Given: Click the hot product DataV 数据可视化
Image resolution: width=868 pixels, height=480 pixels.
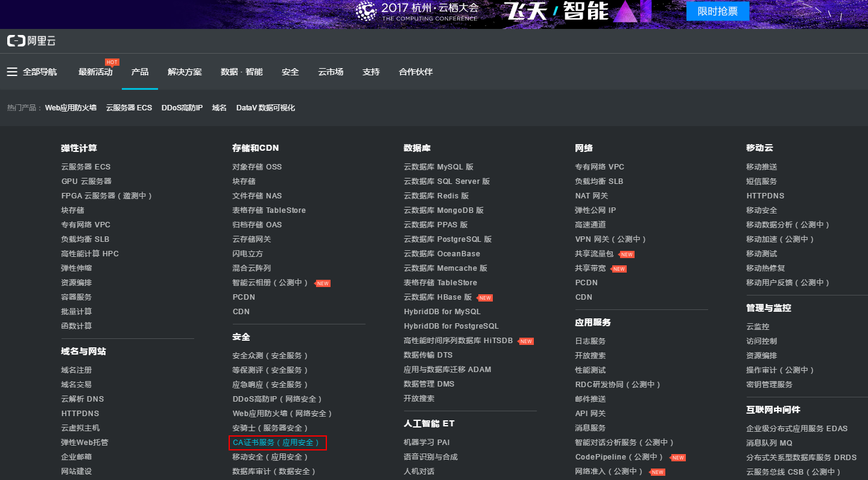Looking at the screenshot, I should coord(265,108).
